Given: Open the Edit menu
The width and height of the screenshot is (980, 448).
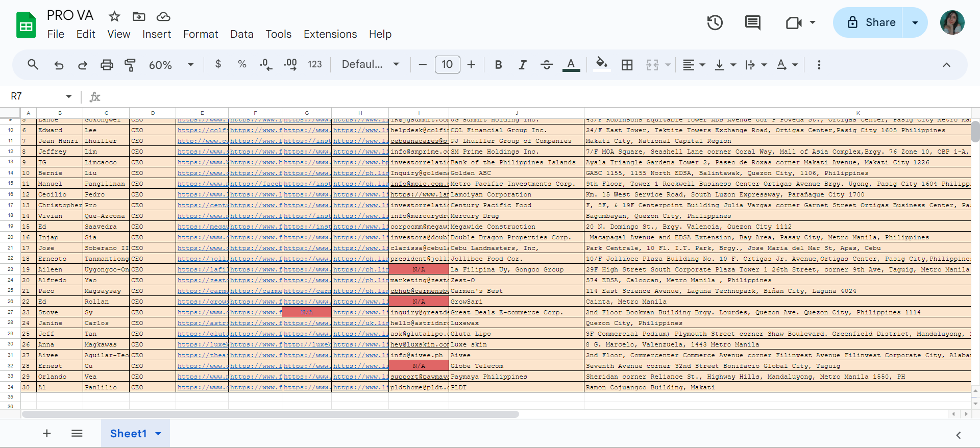Looking at the screenshot, I should (86, 34).
